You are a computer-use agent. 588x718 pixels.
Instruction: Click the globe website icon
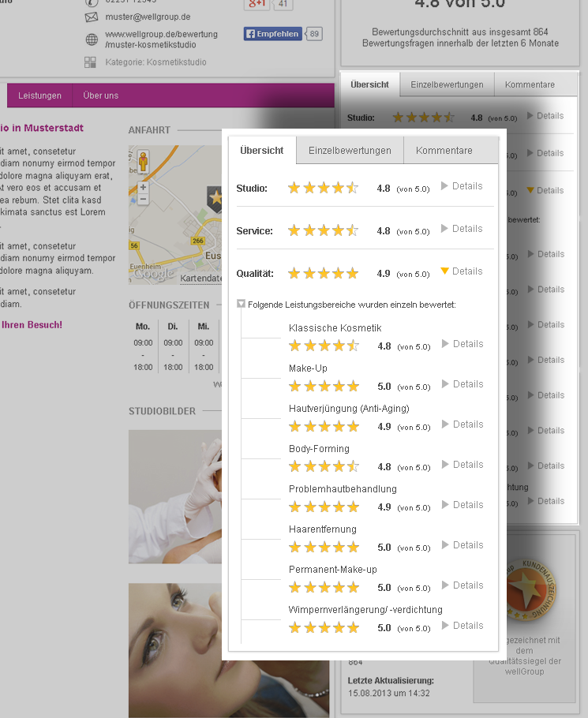[x=91, y=39]
